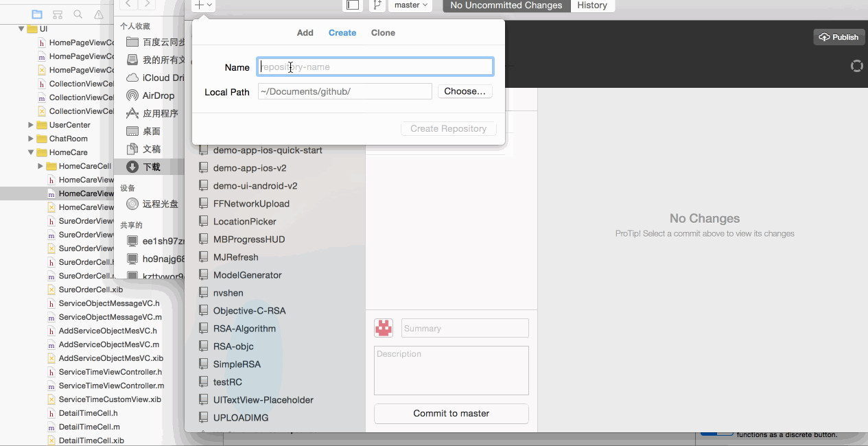Click Commit to master button
868x446 pixels.
[x=451, y=414]
